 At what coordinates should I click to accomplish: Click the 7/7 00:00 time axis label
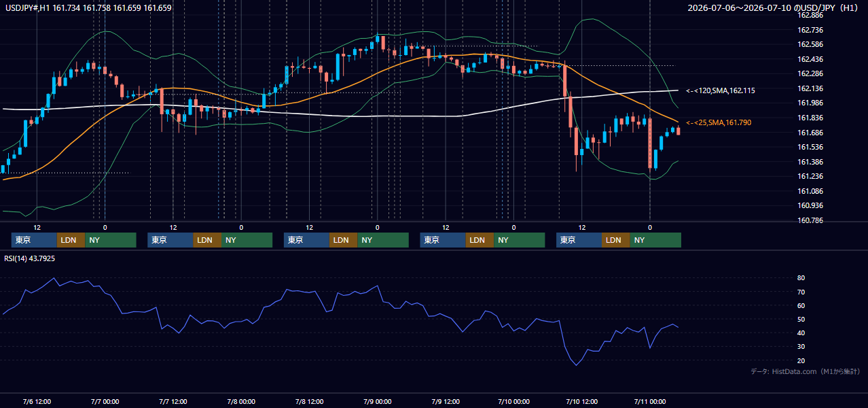click(x=105, y=401)
